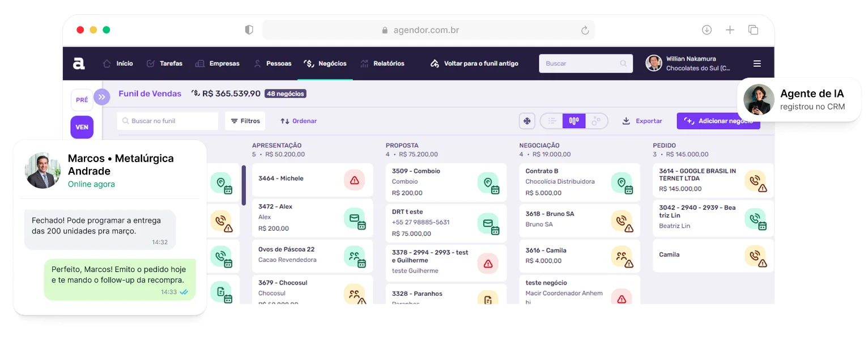Click Marcos profile photo in chat card
The image size is (868, 344).
point(42,171)
